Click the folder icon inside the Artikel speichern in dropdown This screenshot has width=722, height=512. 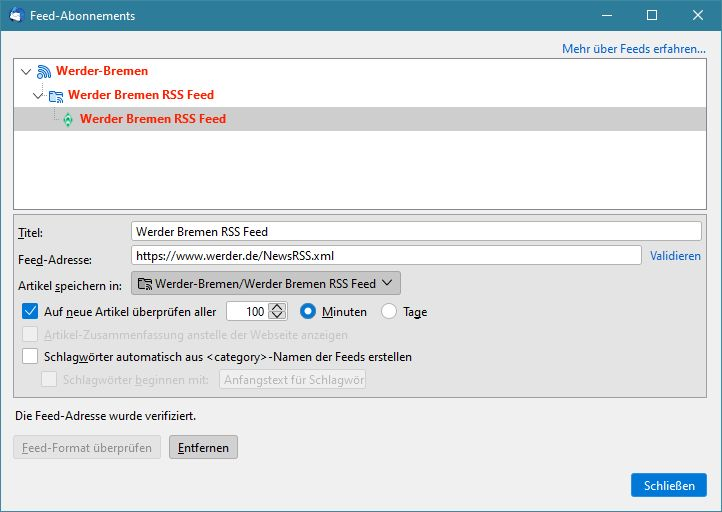tap(145, 284)
